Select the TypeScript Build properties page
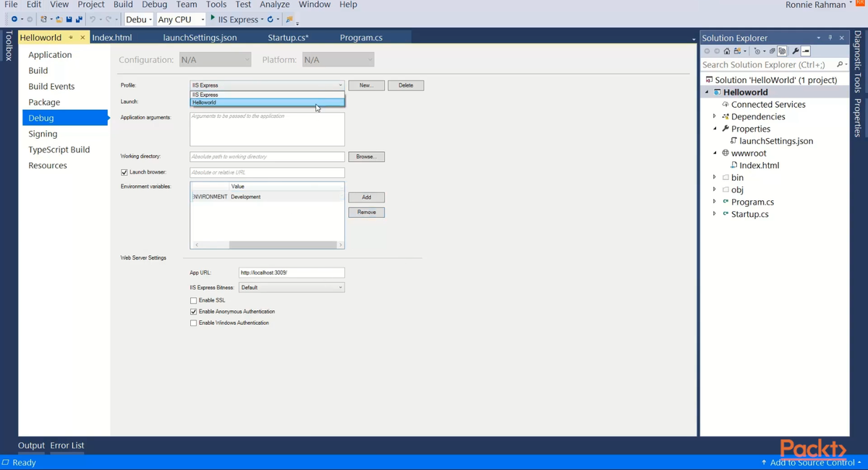Image resolution: width=868 pixels, height=470 pixels. (59, 150)
